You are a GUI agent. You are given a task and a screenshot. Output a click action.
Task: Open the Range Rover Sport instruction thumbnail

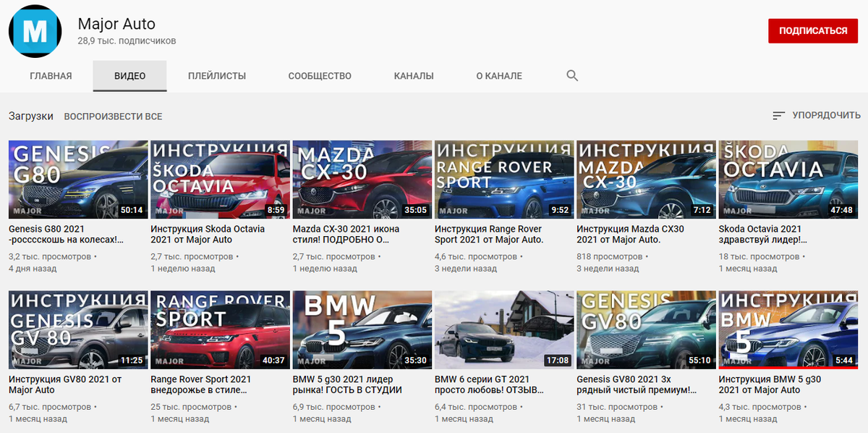coord(504,179)
